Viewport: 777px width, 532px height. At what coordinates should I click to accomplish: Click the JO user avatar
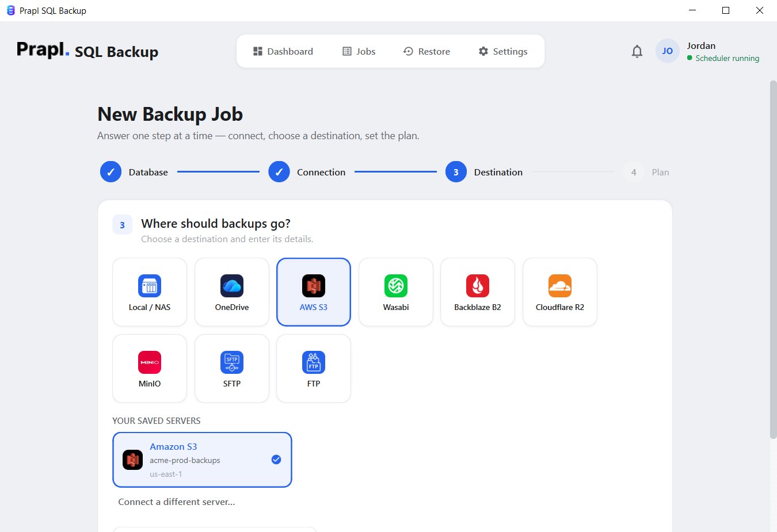pyautogui.click(x=668, y=51)
